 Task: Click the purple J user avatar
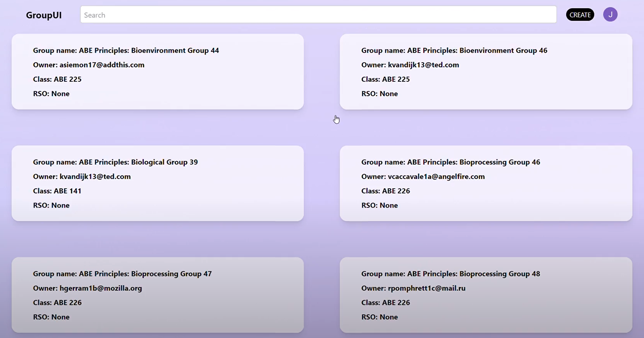pos(610,14)
